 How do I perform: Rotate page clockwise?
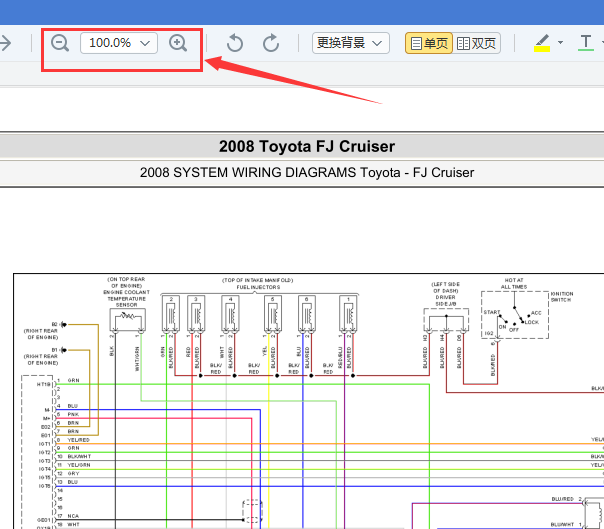click(271, 43)
